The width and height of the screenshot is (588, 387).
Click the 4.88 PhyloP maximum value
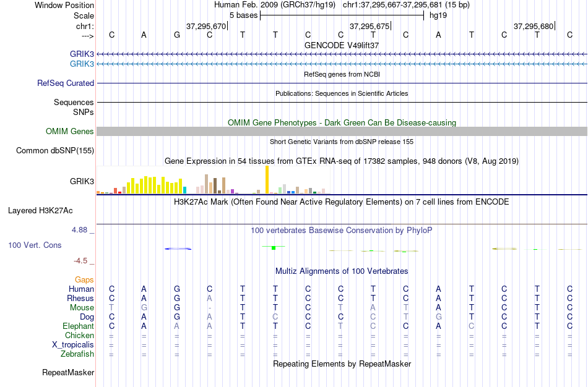79,229
